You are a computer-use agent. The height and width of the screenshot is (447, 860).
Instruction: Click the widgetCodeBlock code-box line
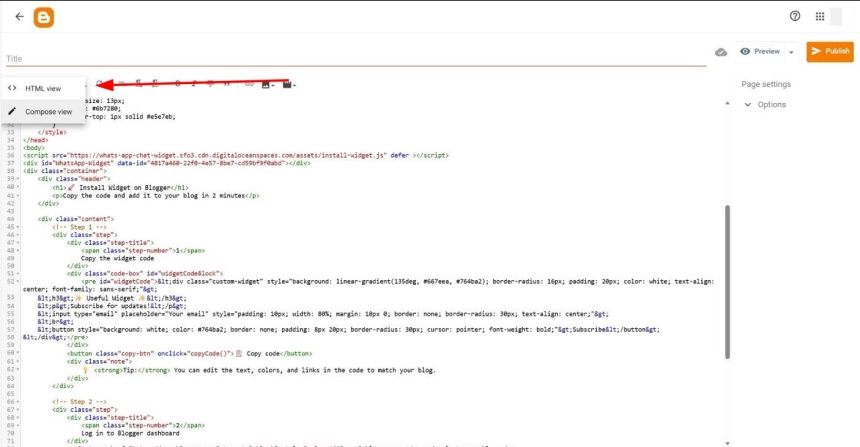tap(145, 274)
